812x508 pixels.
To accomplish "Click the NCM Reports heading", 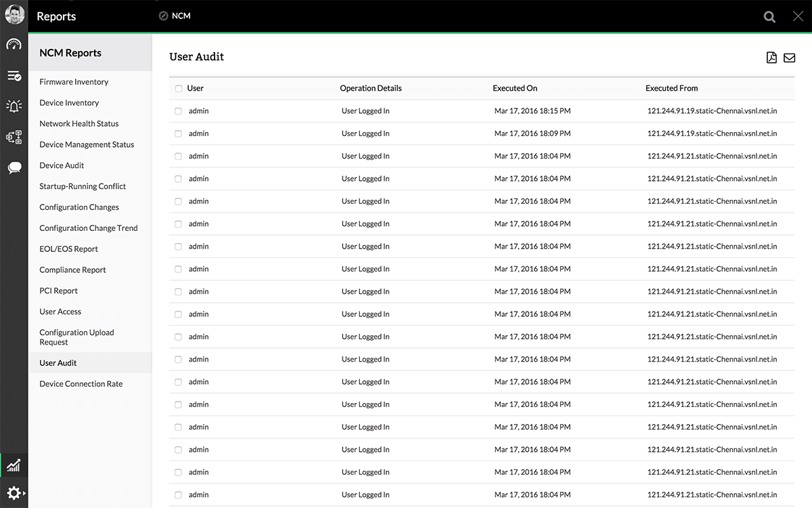I will click(x=70, y=53).
